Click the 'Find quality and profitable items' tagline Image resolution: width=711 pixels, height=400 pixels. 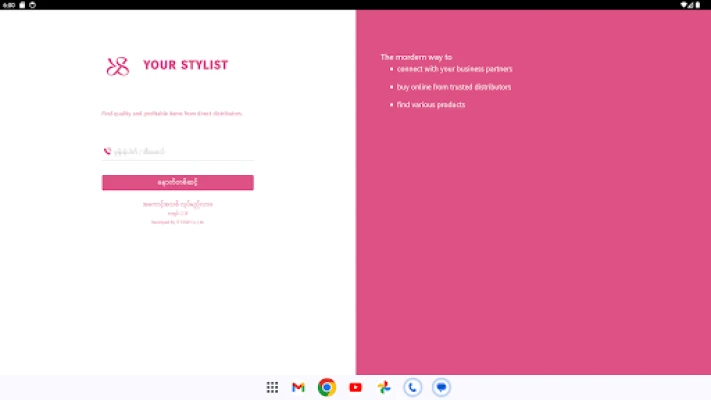point(172,113)
